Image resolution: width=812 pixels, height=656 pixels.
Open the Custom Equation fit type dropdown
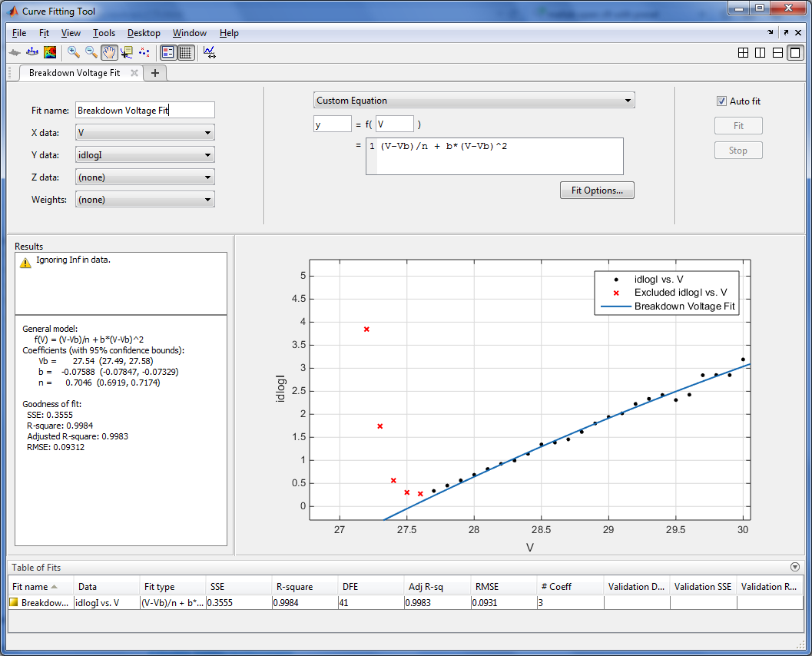coord(474,101)
